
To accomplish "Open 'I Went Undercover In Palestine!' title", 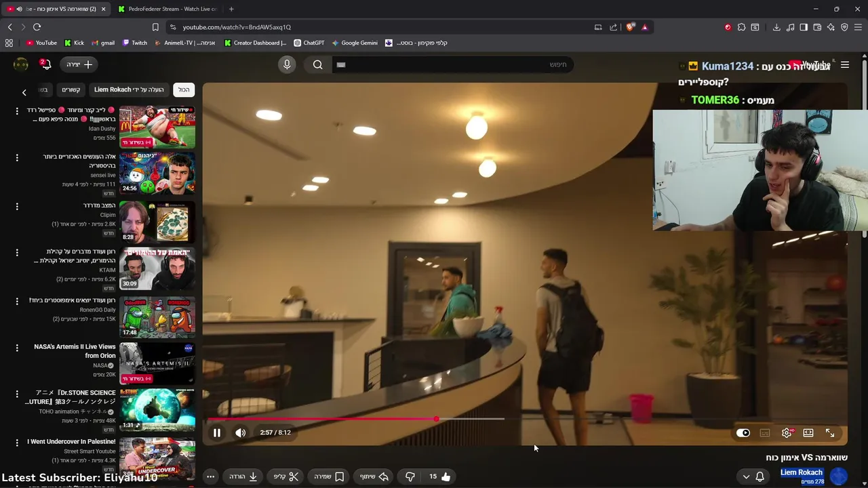I will coord(71,442).
